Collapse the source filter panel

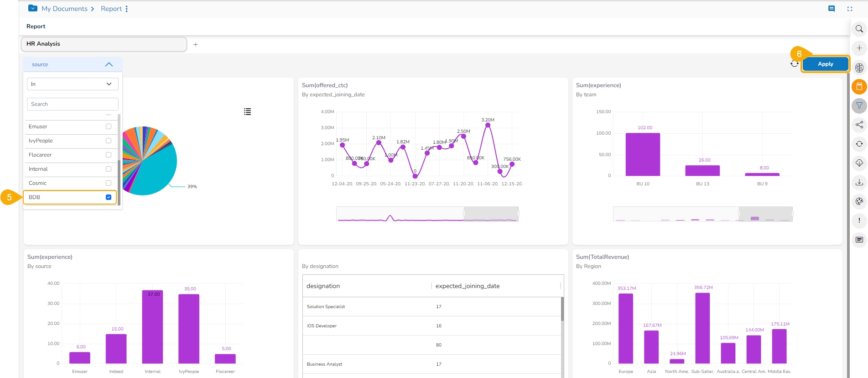[109, 64]
